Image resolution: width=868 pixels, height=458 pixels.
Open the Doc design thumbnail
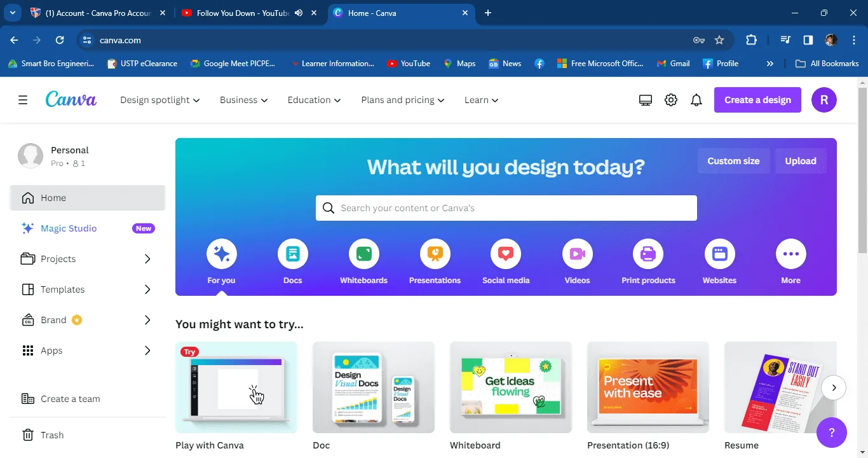(x=374, y=387)
